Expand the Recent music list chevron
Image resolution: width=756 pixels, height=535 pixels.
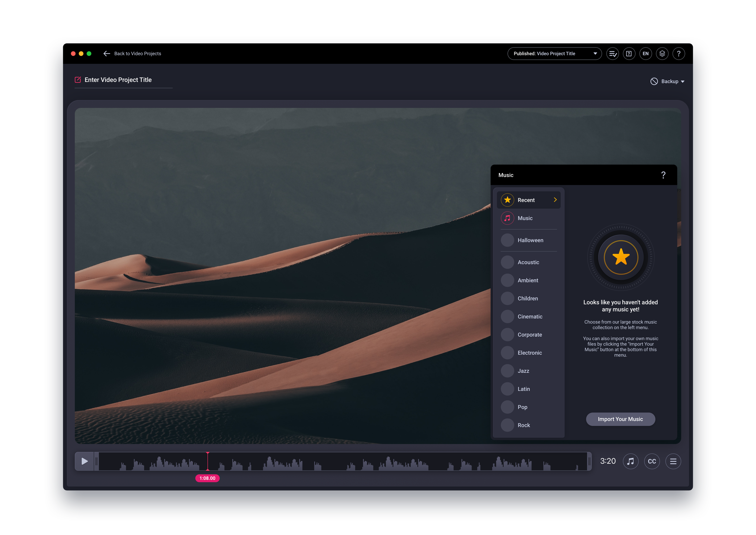(555, 199)
